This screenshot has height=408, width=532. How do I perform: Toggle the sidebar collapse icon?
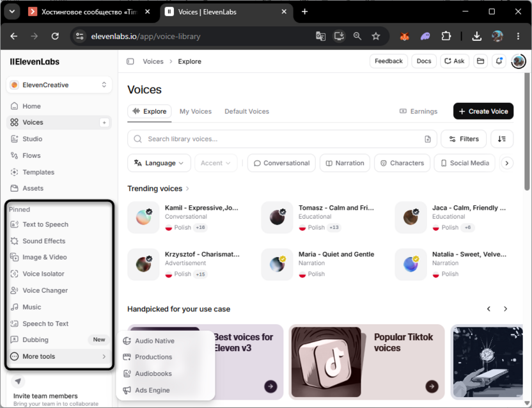point(130,61)
